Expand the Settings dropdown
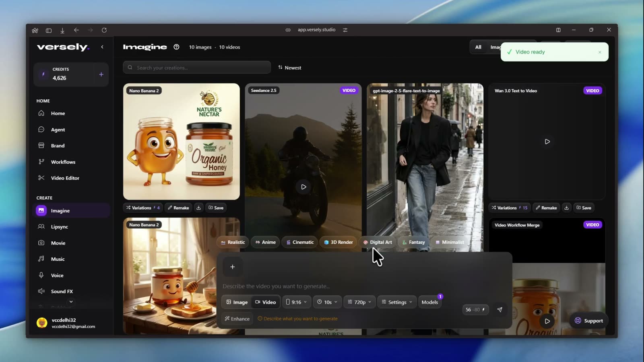Image resolution: width=644 pixels, height=362 pixels. click(397, 302)
